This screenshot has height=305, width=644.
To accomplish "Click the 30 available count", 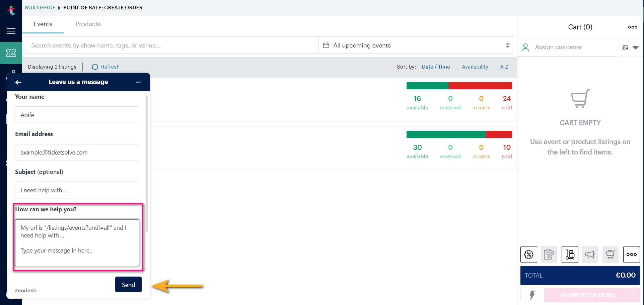I will pyautogui.click(x=417, y=147).
